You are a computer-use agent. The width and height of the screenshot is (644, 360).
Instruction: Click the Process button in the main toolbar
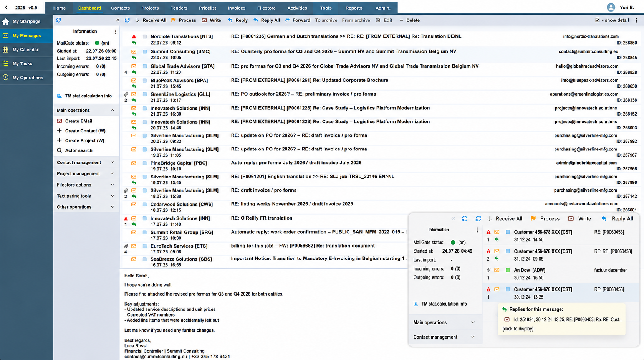tap(184, 20)
